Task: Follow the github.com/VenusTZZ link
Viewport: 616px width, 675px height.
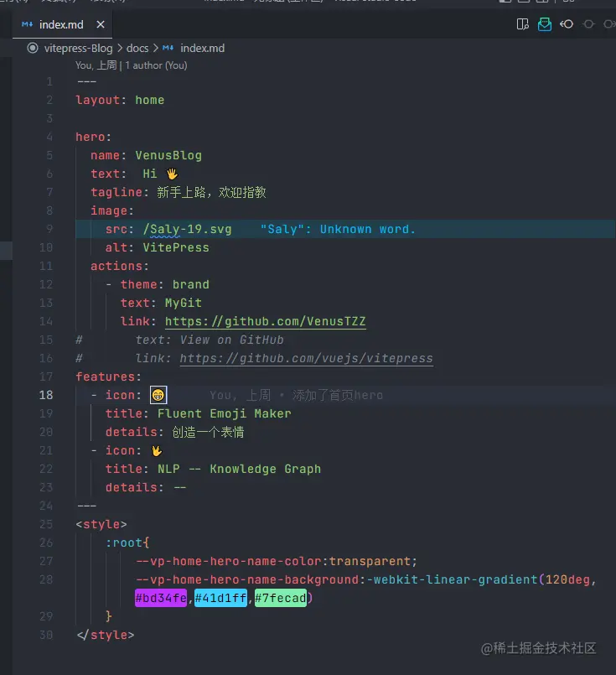Action: 266,322
